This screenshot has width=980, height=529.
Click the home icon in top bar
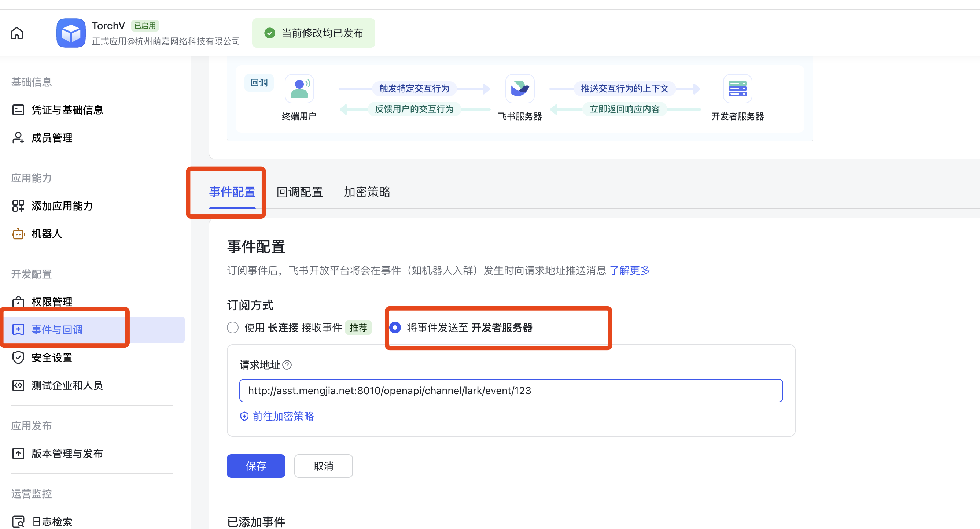17,33
